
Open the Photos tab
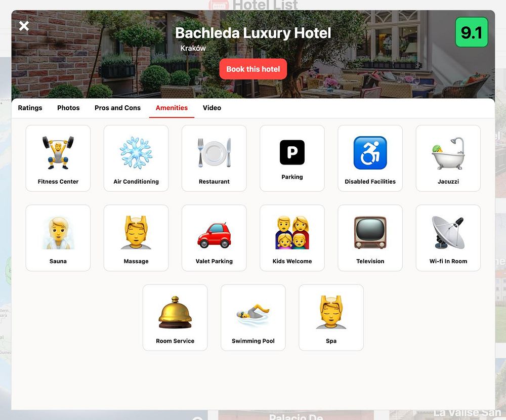pyautogui.click(x=68, y=108)
